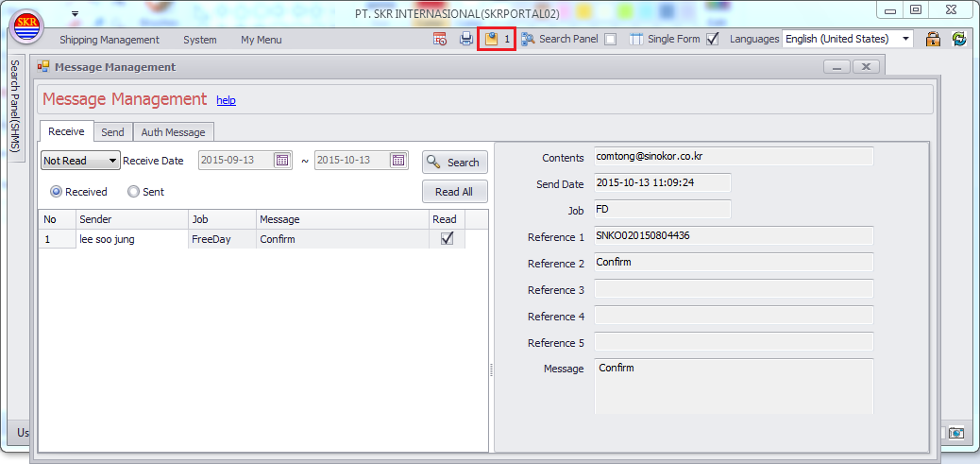The height and width of the screenshot is (464, 980).
Task: Open the start date calendar picker
Action: pyautogui.click(x=282, y=160)
